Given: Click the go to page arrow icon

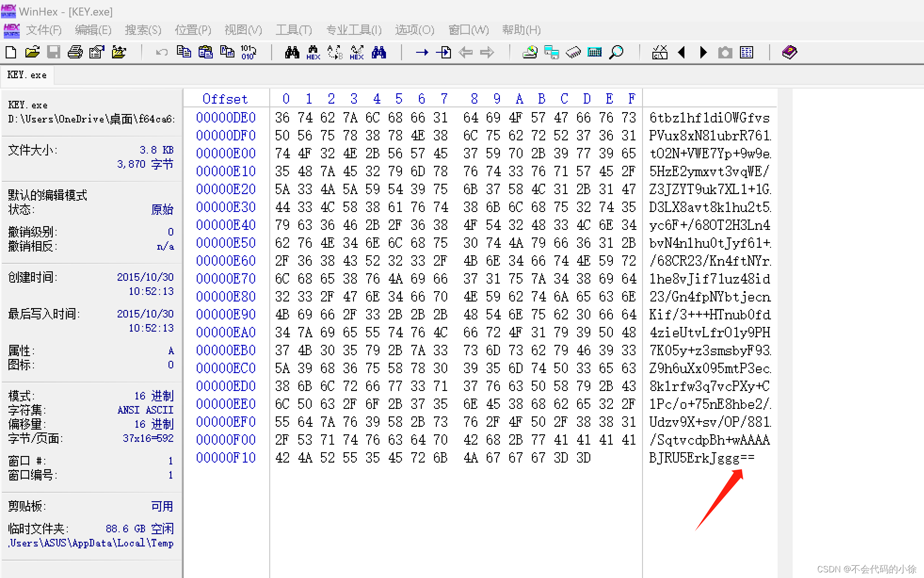Looking at the screenshot, I should (x=443, y=52).
